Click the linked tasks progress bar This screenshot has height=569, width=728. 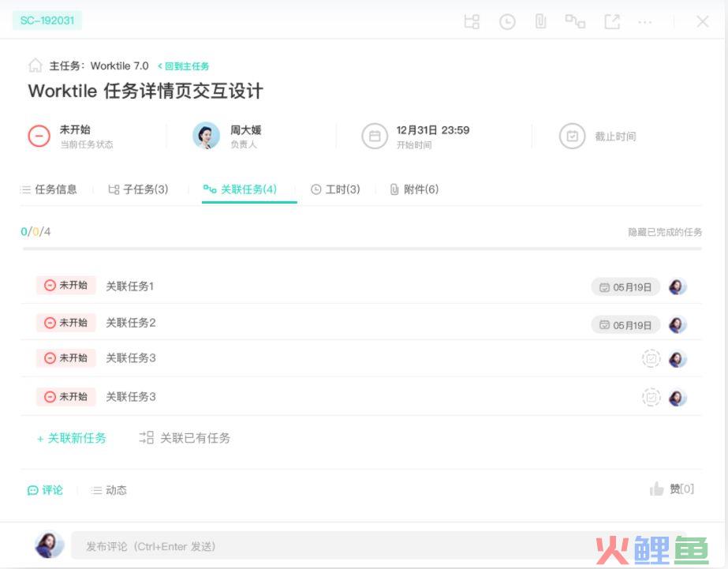pos(362,249)
